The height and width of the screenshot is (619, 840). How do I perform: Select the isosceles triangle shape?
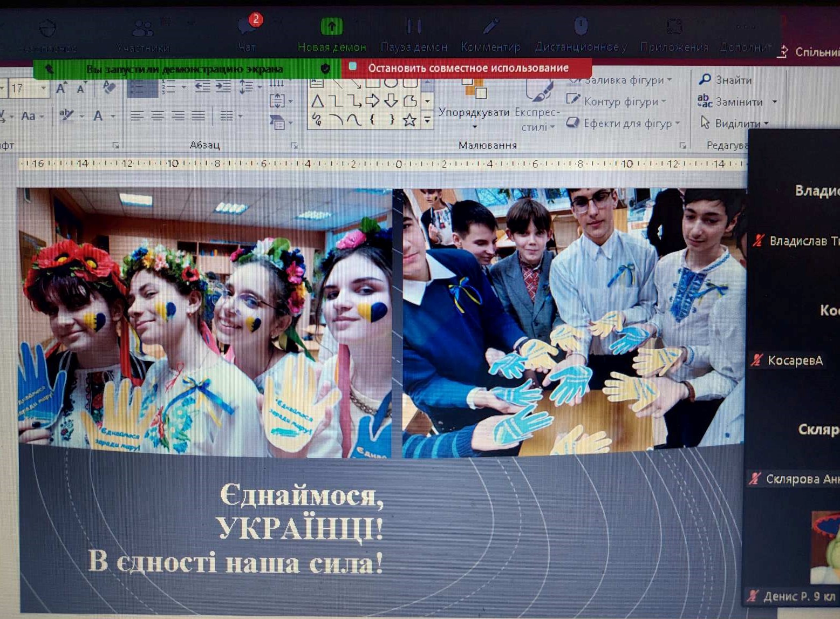pos(317,101)
